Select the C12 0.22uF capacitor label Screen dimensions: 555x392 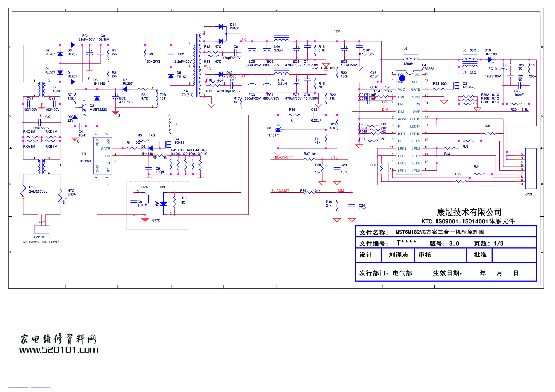click(316, 115)
